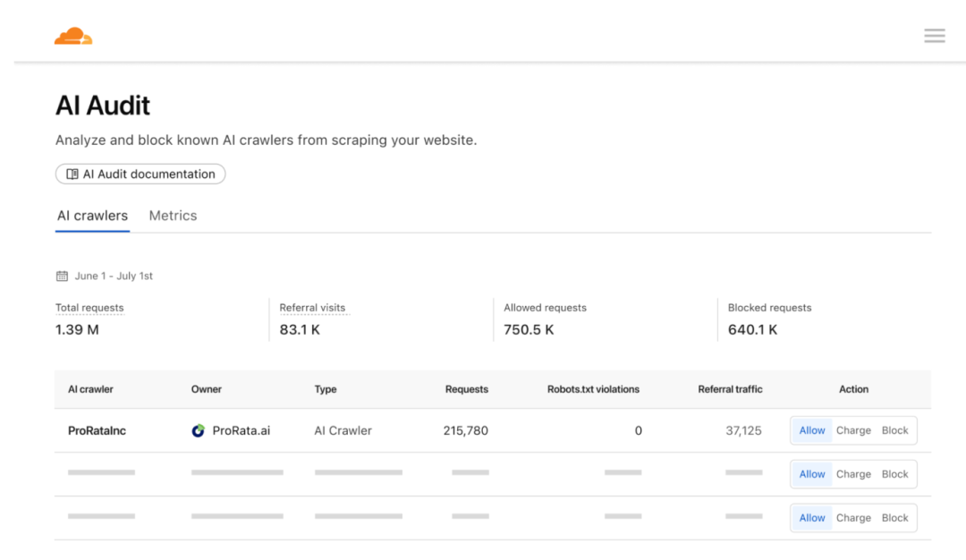Click the Robots.txt violations column header
This screenshot has height=560, width=966.
pos(593,389)
